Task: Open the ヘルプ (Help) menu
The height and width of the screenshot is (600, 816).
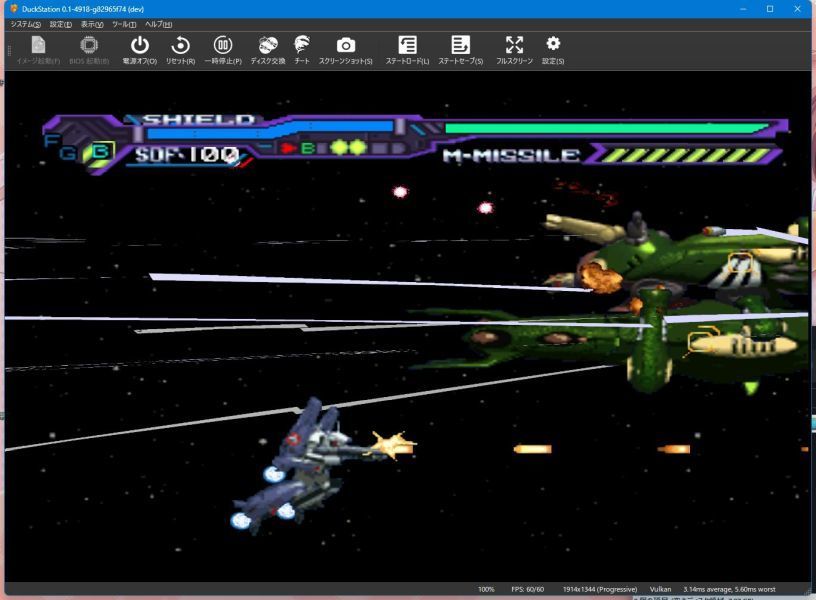Action: pyautogui.click(x=158, y=24)
